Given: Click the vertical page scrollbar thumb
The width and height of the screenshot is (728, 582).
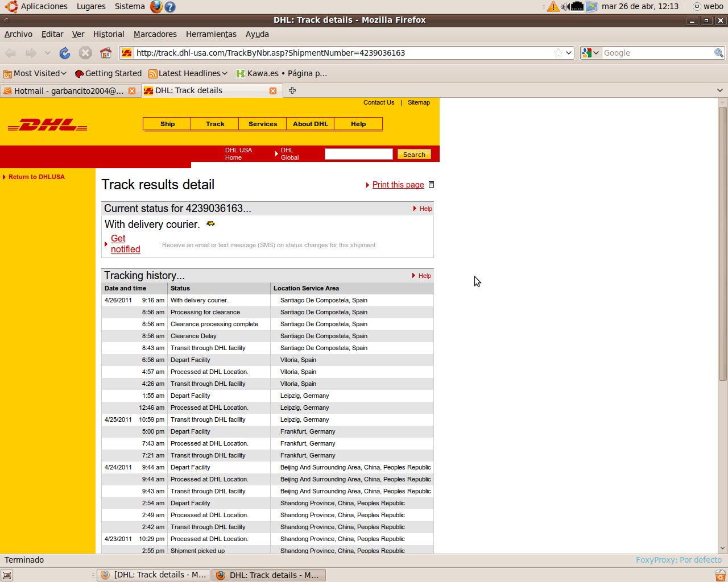Looking at the screenshot, I should (x=723, y=244).
